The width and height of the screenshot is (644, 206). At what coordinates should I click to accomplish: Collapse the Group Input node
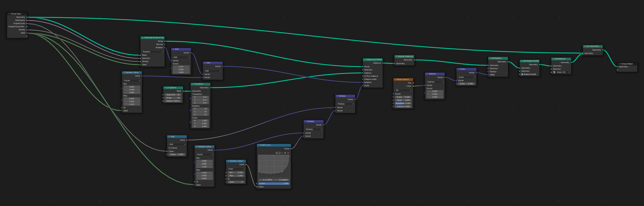click(9, 14)
